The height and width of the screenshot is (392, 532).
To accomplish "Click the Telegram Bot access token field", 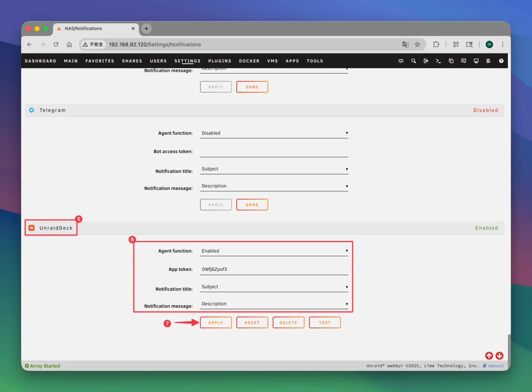I will pyautogui.click(x=274, y=152).
